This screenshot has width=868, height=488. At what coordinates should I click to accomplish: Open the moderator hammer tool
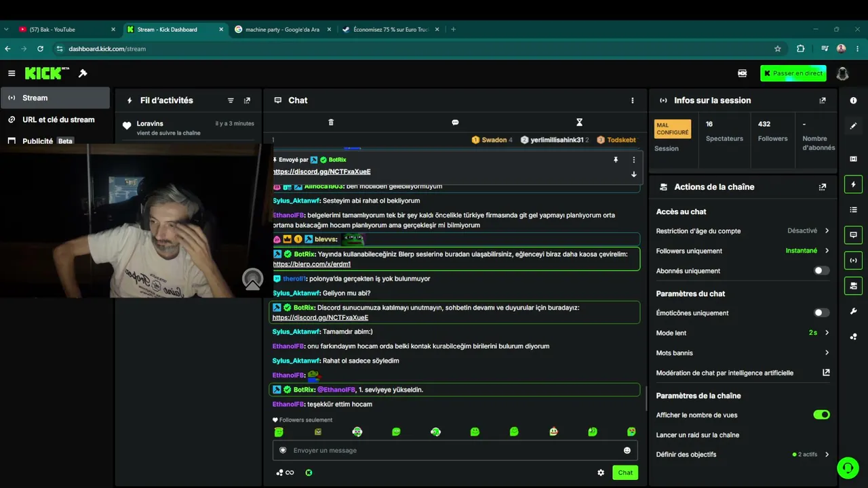[x=83, y=73]
